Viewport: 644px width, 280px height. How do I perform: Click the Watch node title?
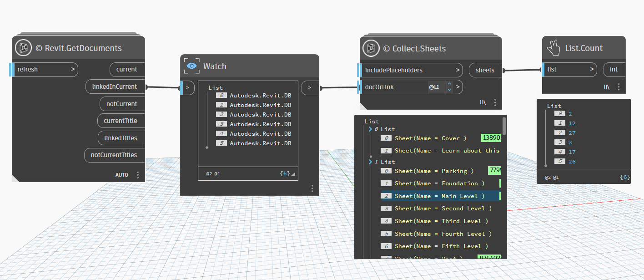[x=215, y=66]
